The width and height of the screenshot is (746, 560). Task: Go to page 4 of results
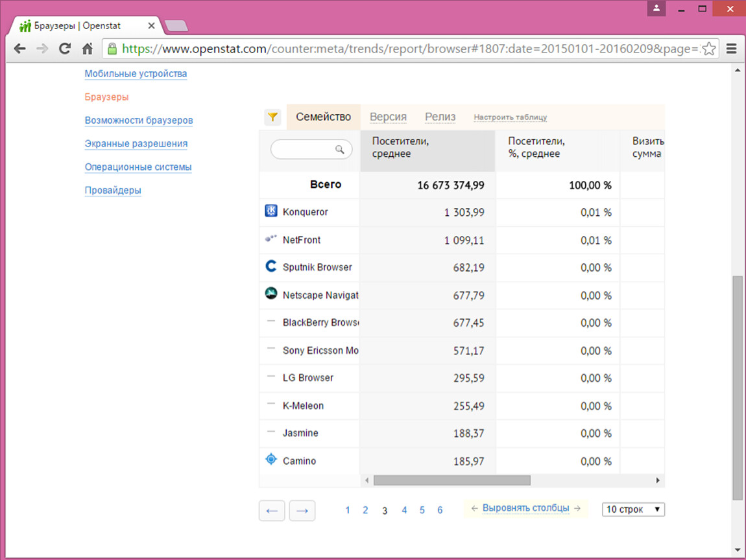coord(404,510)
